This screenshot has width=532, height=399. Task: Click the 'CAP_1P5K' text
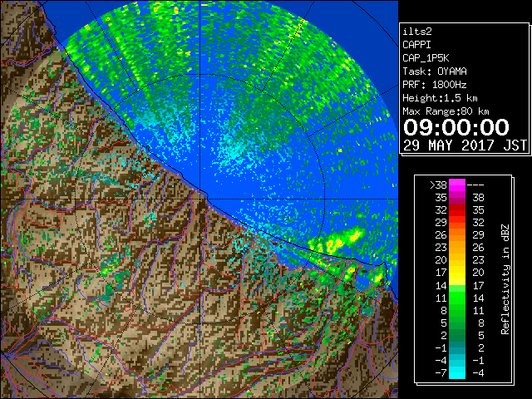click(426, 58)
